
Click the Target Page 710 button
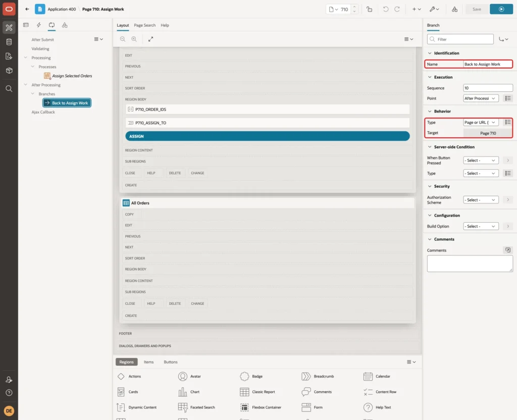point(488,133)
